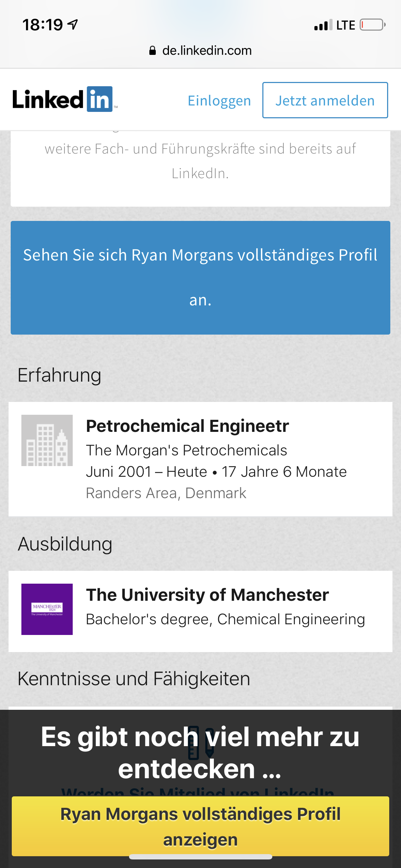Tap the Erfahrung section heading
Screen dimensions: 401x868
point(60,376)
